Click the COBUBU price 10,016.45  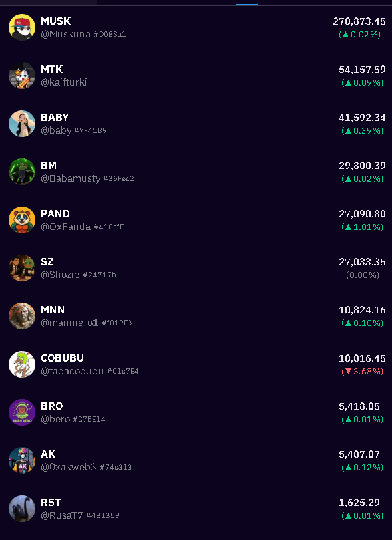362,358
